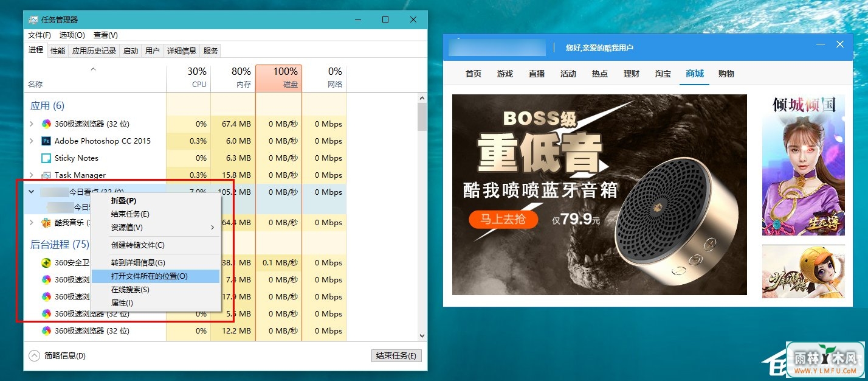Click the sort arrow above 名称 column
The height and width of the screenshot is (381, 868).
click(x=93, y=69)
